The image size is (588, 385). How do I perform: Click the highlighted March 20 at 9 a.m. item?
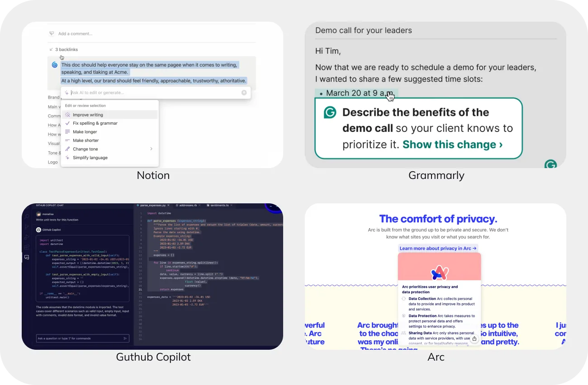click(356, 93)
